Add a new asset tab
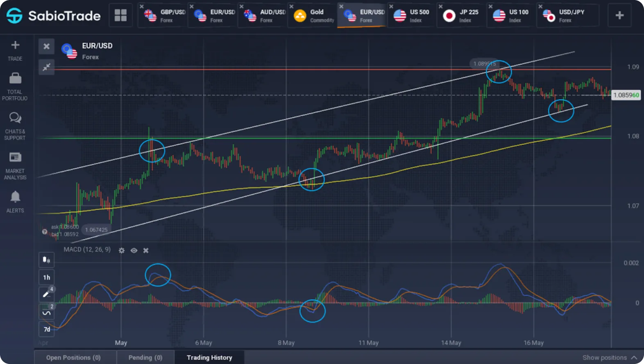Viewport: 644px width, 364px height. (619, 15)
